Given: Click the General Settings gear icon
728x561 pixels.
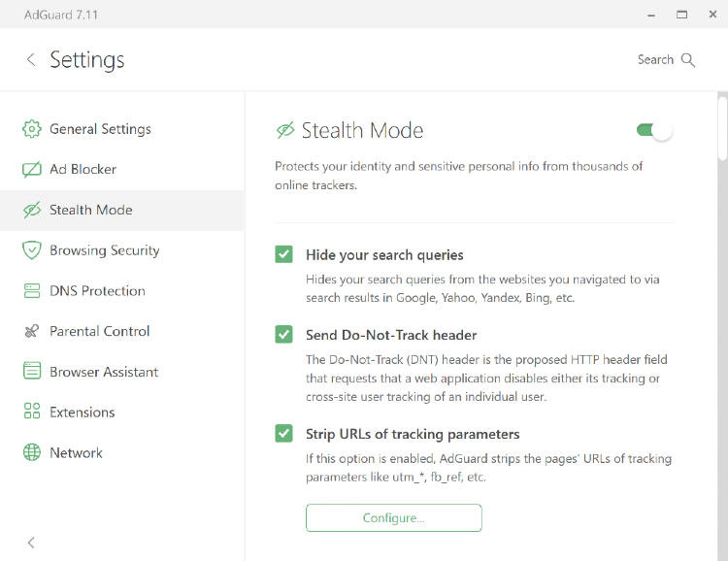Looking at the screenshot, I should tap(32, 129).
